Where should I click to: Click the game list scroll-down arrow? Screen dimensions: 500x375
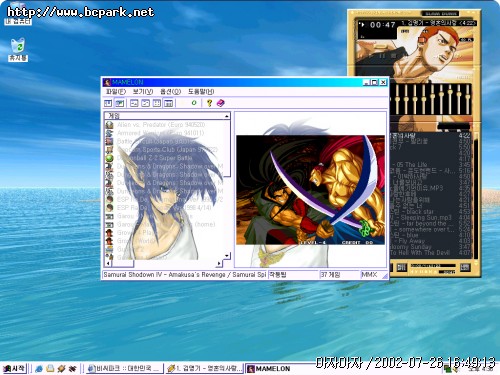click(x=227, y=256)
